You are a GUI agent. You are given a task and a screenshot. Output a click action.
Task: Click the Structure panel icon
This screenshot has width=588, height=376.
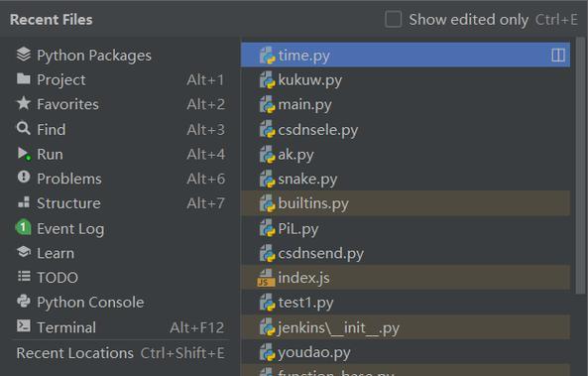click(x=24, y=202)
